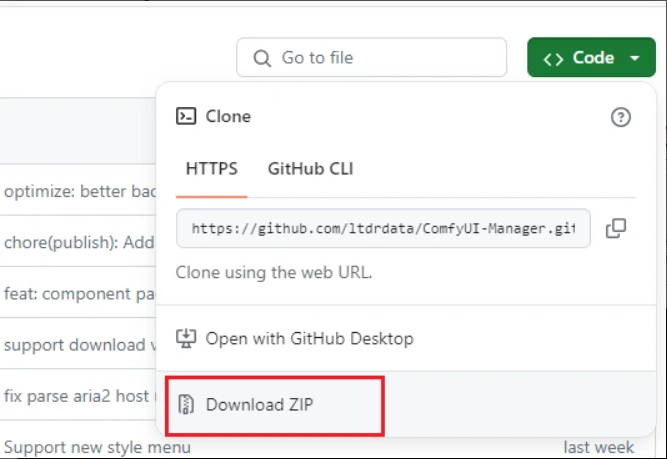The image size is (667, 459).
Task: Expand the Code button dropdown caret
Action: pyautogui.click(x=635, y=58)
